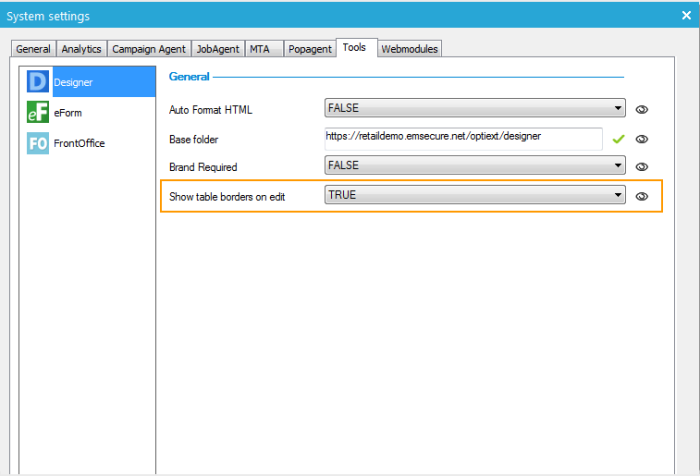Open the Campaign Agent tab
The width and height of the screenshot is (700, 476).
tap(148, 49)
